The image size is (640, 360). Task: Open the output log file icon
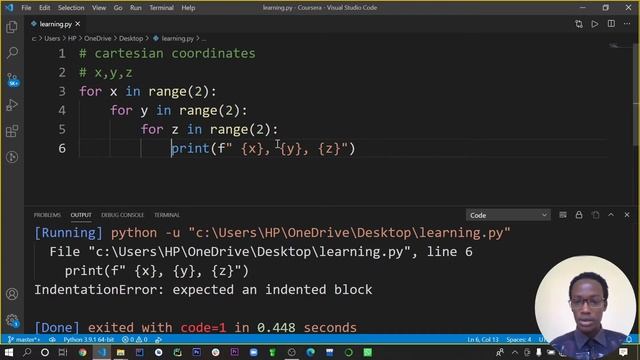(x=595, y=215)
